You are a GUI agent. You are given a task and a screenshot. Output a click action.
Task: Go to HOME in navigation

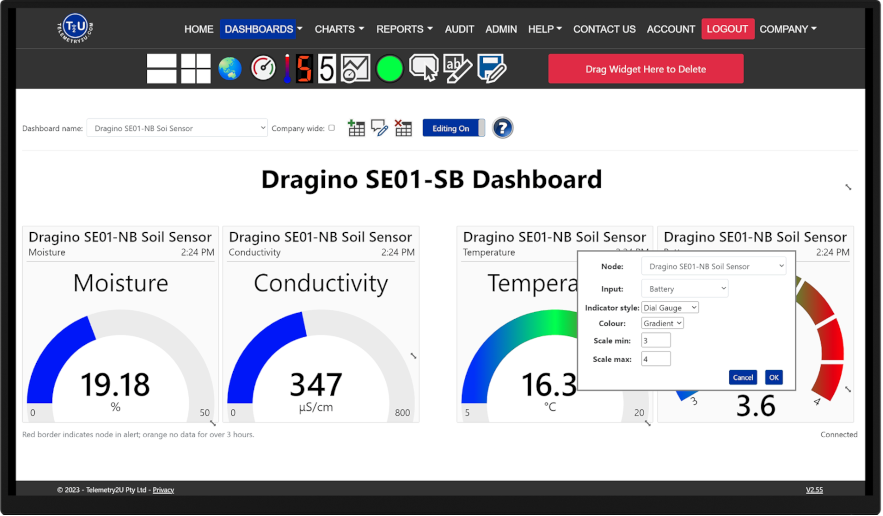(x=199, y=29)
